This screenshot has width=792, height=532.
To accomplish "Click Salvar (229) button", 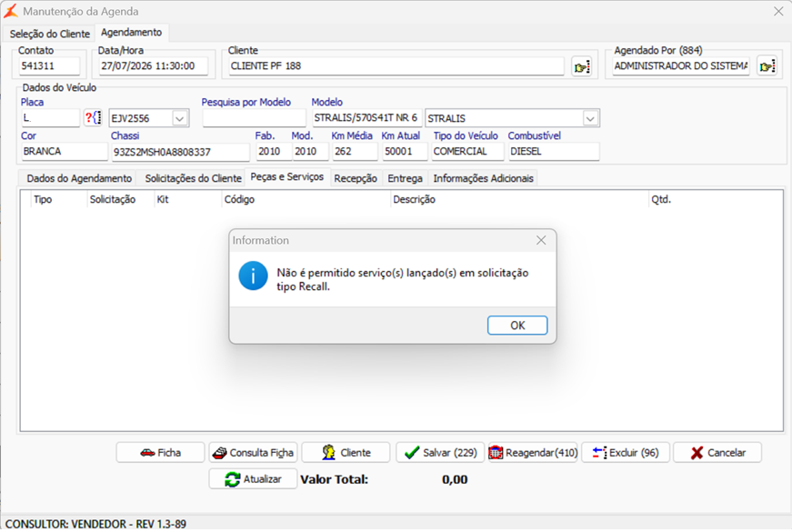I will coord(440,453).
